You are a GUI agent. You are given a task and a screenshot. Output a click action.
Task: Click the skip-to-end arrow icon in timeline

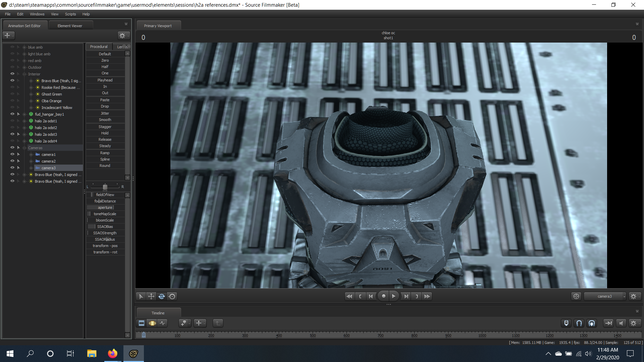click(608, 323)
